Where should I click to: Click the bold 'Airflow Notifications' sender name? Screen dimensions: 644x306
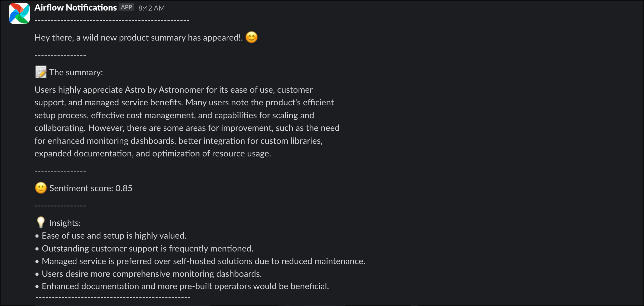pos(75,7)
